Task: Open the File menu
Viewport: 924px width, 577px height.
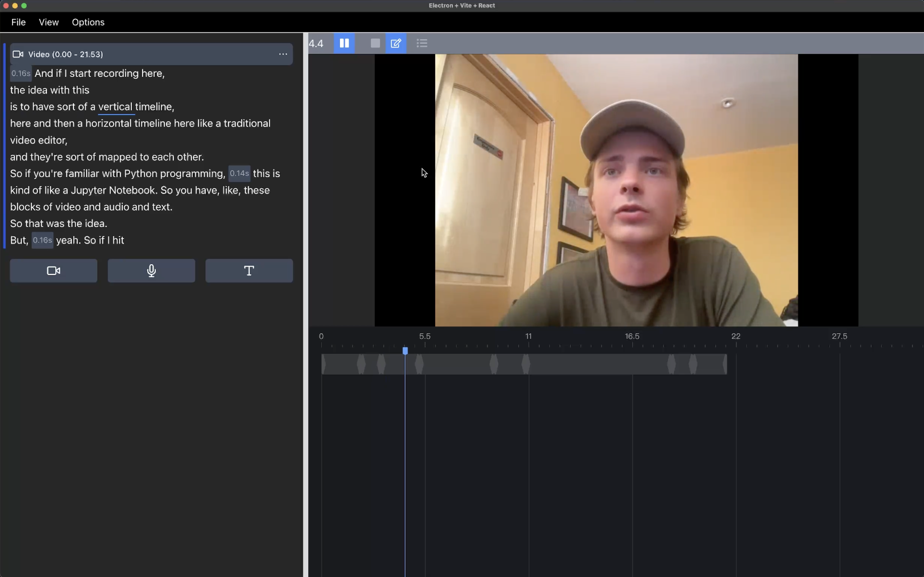Action: [x=18, y=22]
